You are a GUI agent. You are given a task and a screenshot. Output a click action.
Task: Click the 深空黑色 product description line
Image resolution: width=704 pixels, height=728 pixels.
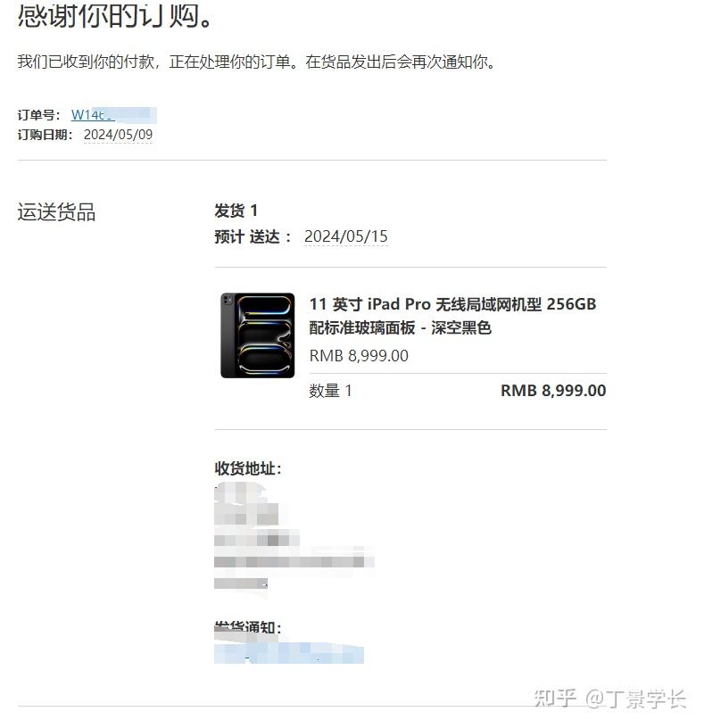(x=401, y=327)
